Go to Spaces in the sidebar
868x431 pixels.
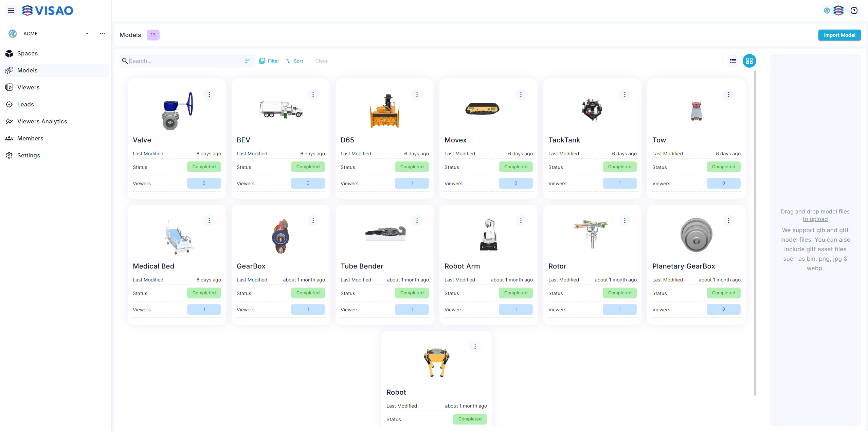coord(28,53)
